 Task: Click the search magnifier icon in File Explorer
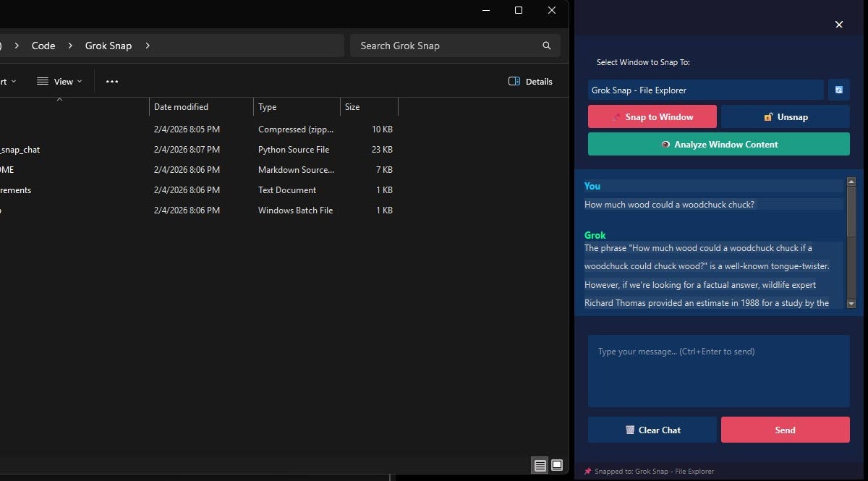[x=547, y=46]
